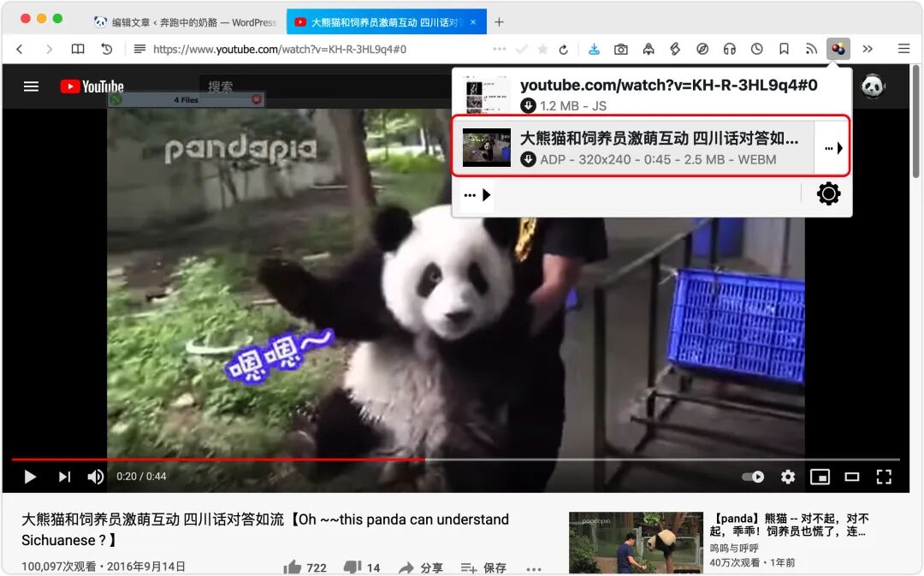Switch to the WordPress 编辑文章 tab

click(x=186, y=22)
